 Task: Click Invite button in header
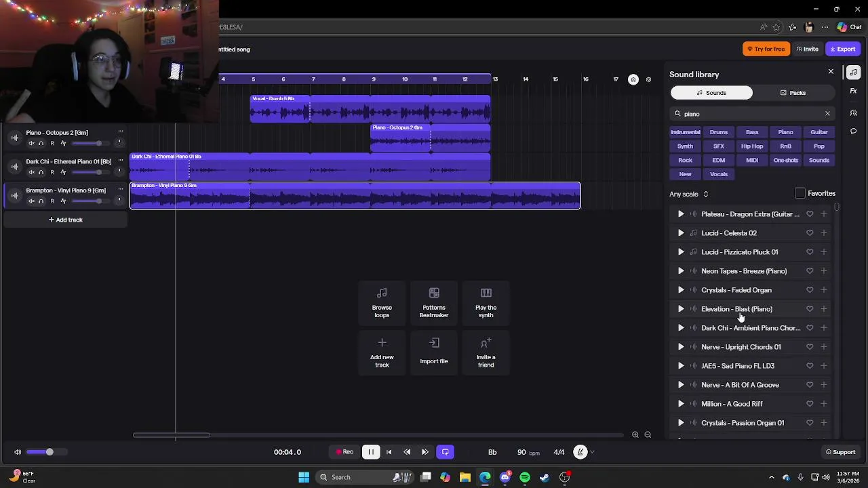pos(807,49)
